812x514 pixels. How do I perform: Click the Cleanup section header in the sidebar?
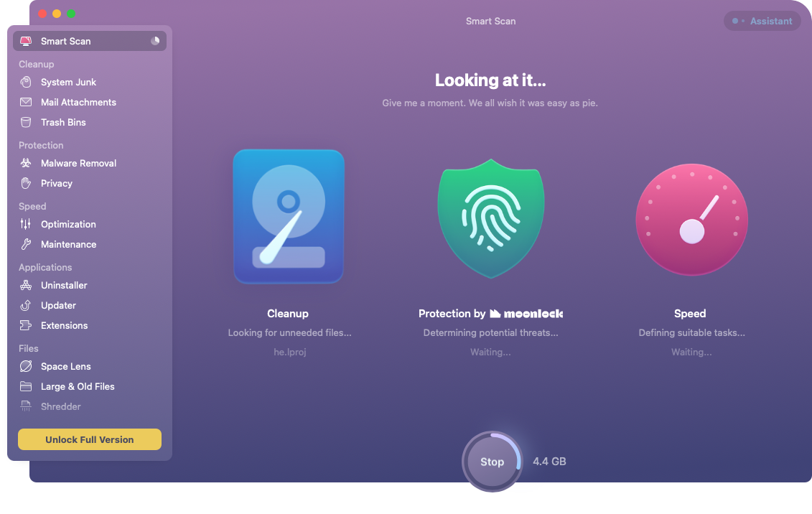tap(36, 64)
